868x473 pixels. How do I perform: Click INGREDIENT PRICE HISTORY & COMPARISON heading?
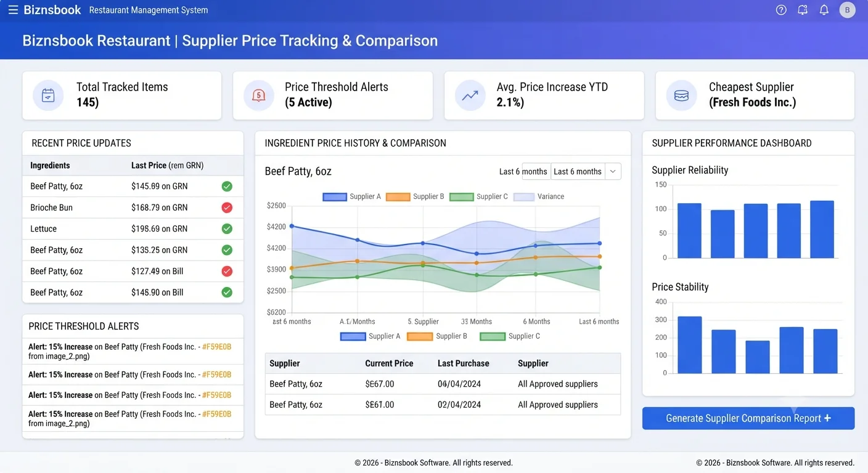(355, 143)
